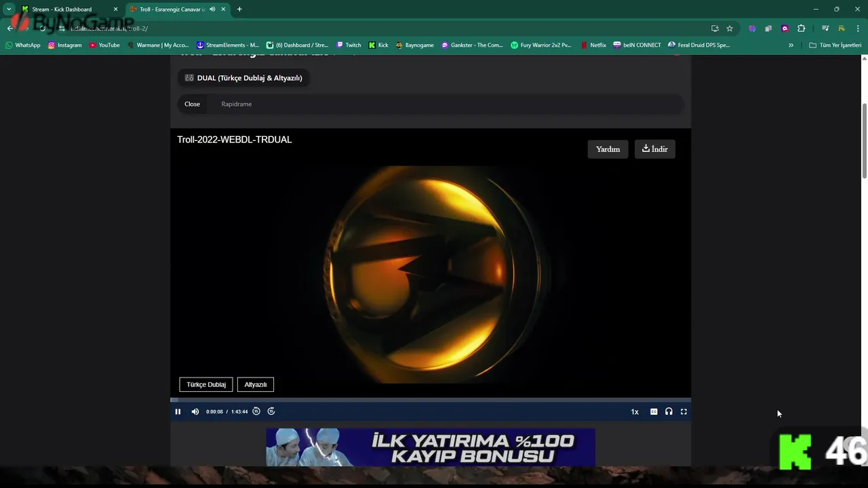Open Feral Druid DPS bookmark
868x488 pixels.
click(699, 45)
